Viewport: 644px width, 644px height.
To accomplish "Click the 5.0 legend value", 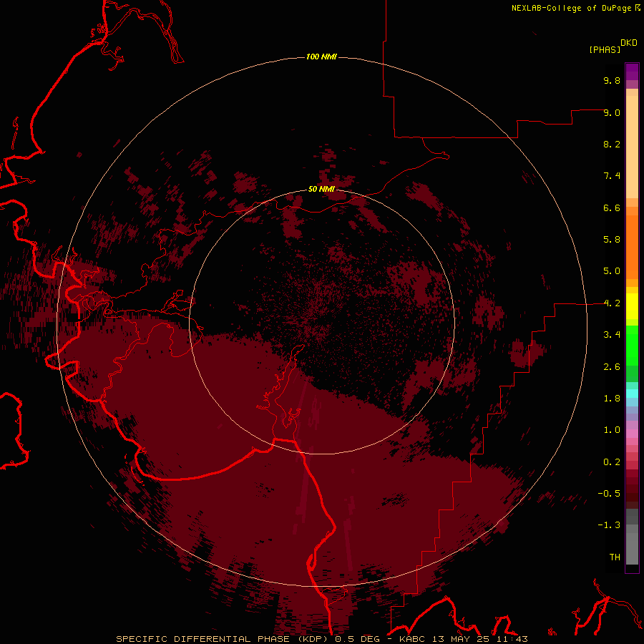I will coord(612,271).
